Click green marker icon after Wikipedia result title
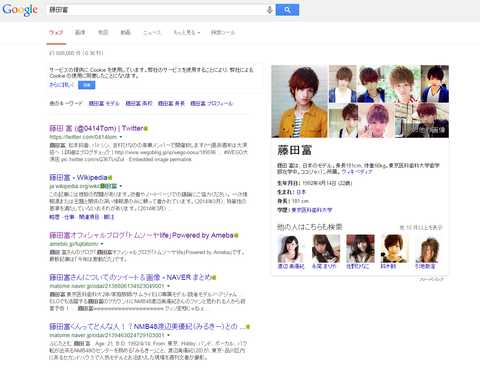The width and height of the screenshot is (480, 368). coord(110,178)
